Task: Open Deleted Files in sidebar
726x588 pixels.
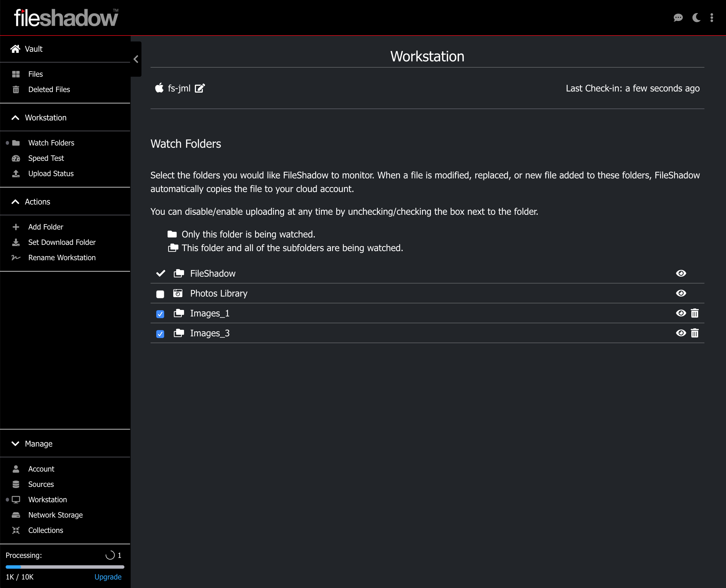Action: pos(49,89)
